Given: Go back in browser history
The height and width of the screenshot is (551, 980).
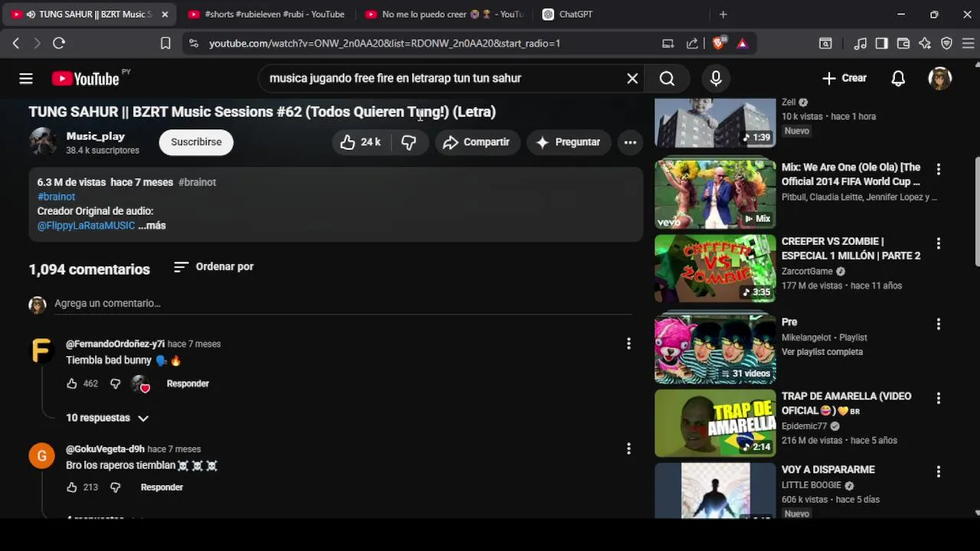Looking at the screenshot, I should [x=16, y=44].
